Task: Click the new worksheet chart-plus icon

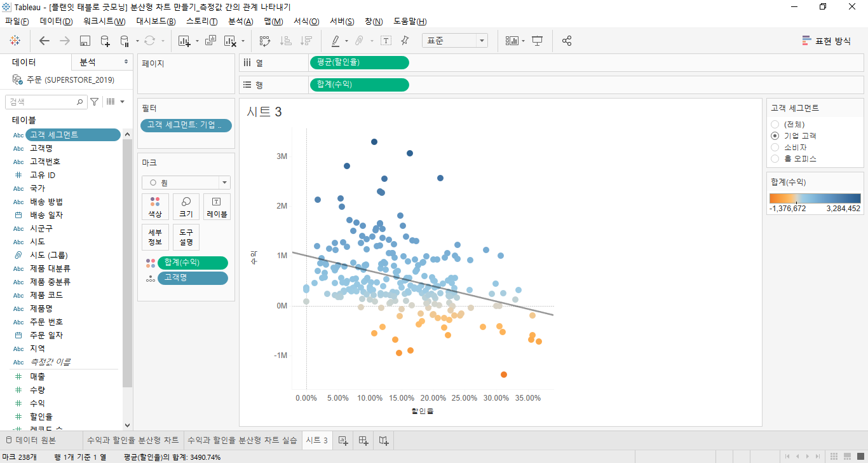Action: point(185,41)
